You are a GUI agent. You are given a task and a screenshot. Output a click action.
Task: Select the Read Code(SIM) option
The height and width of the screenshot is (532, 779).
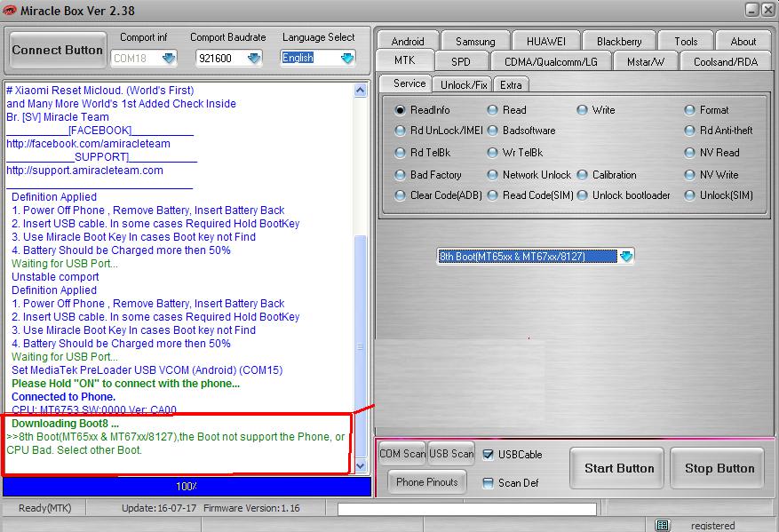[x=492, y=195]
